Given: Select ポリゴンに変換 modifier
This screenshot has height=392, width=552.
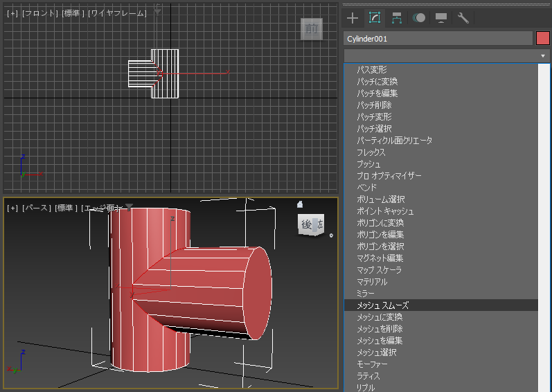Looking at the screenshot, I should point(440,223).
